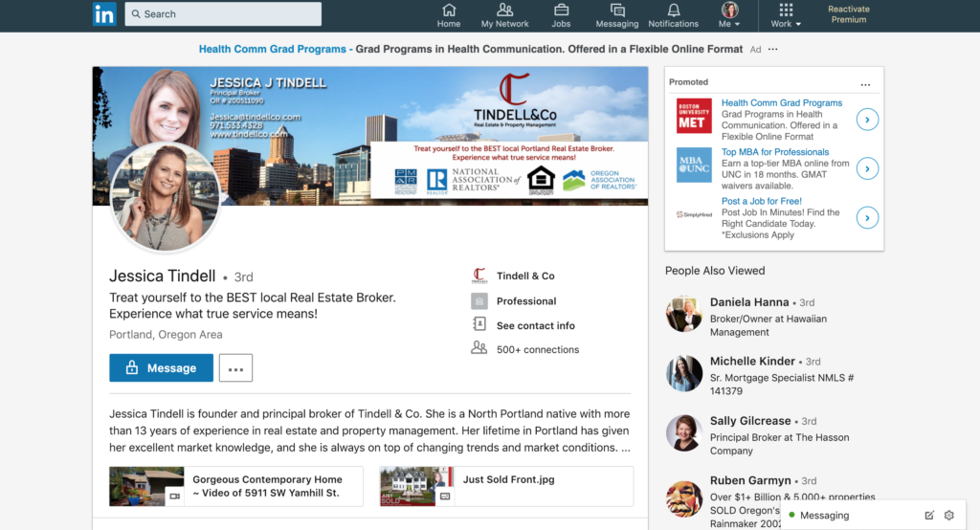The image size is (980, 530).
Task: Click the Professional education building icon
Action: 479,300
